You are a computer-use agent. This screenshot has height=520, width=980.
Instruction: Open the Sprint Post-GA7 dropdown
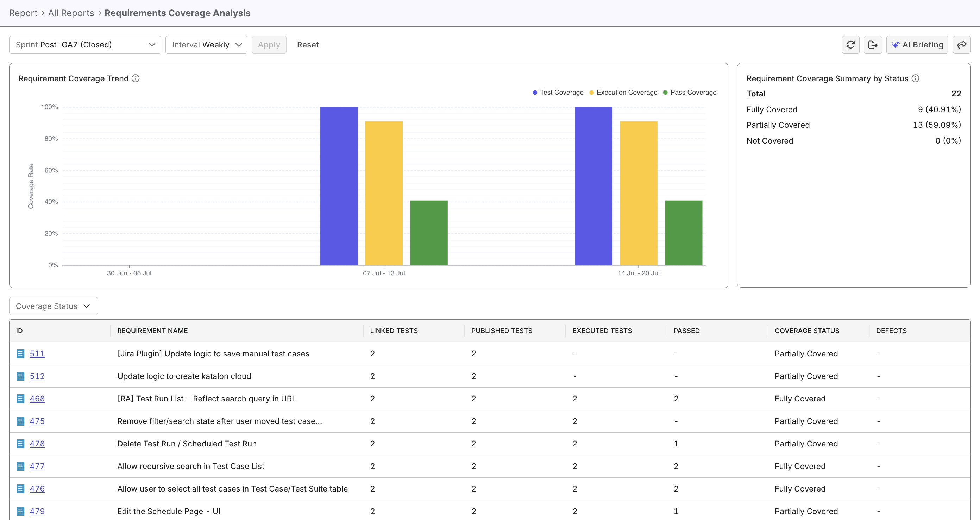(x=84, y=44)
